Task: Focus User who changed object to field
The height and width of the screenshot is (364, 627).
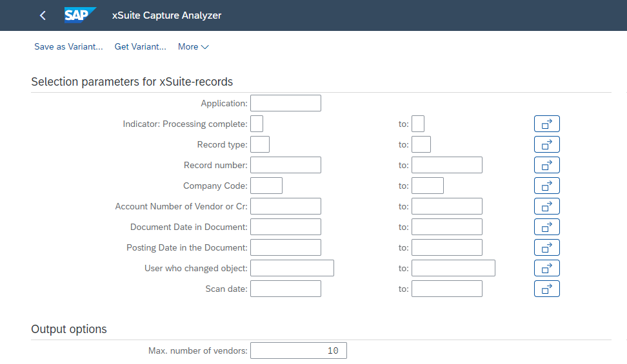Action: tap(453, 268)
